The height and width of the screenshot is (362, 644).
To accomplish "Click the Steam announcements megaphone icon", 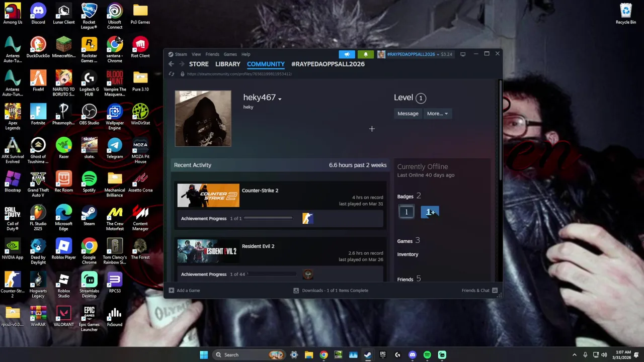I will click(347, 54).
